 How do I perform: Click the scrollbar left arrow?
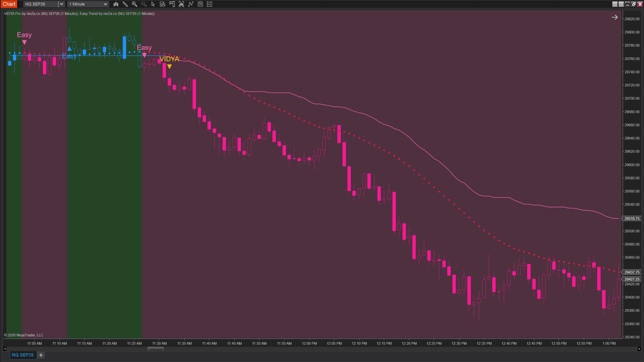(5, 349)
